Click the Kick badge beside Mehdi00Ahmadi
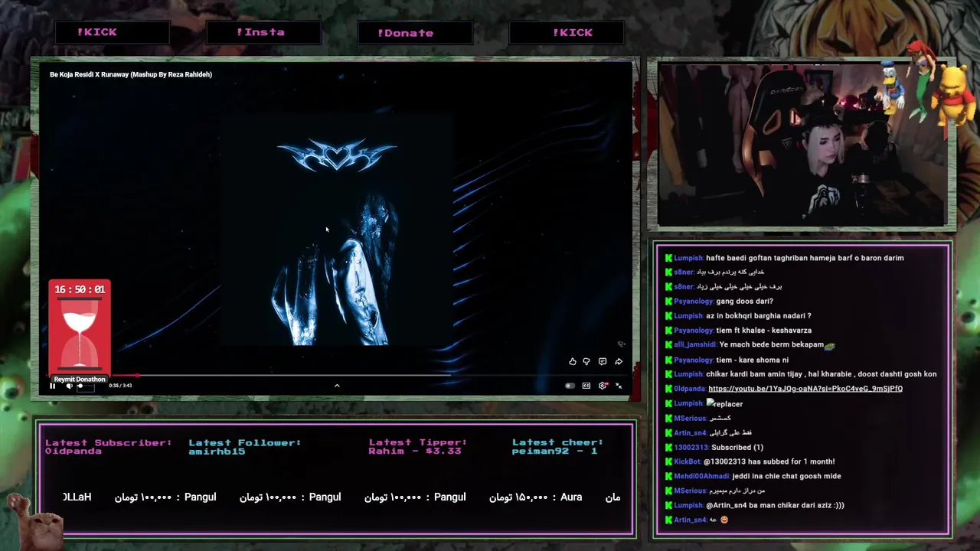 [x=668, y=476]
